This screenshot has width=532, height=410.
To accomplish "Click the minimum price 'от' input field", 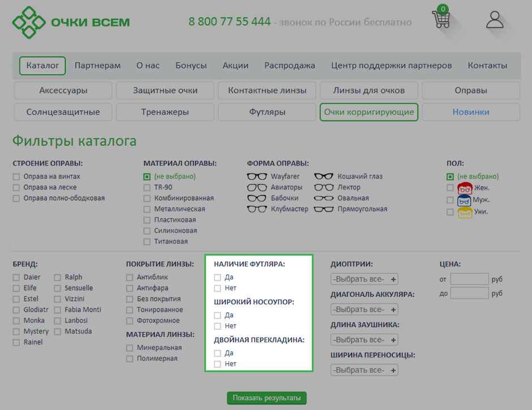I will 469,279.
